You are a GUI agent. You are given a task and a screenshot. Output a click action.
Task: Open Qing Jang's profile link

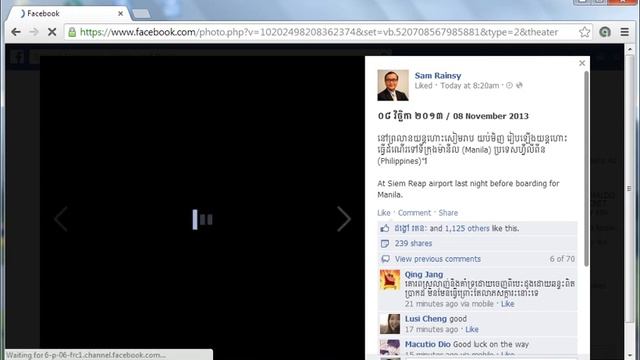pyautogui.click(x=424, y=275)
